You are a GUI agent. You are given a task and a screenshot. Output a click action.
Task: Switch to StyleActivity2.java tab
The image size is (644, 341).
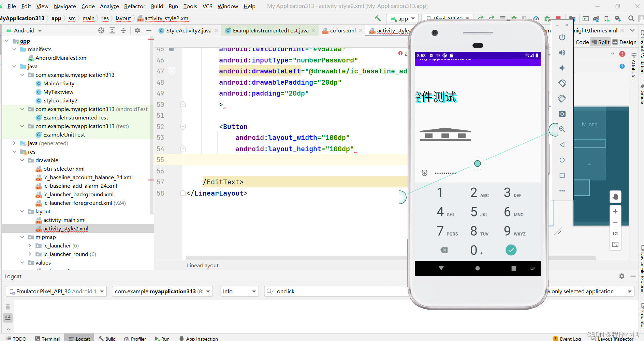pos(189,30)
